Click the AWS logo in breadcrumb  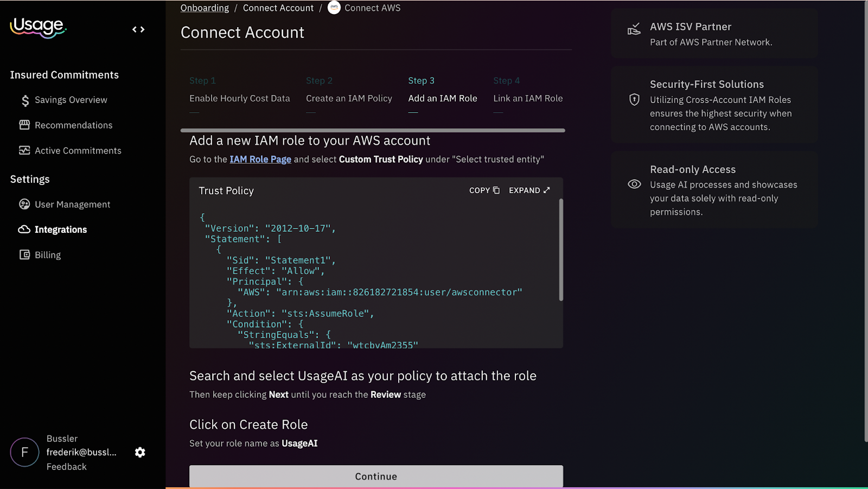(x=334, y=8)
